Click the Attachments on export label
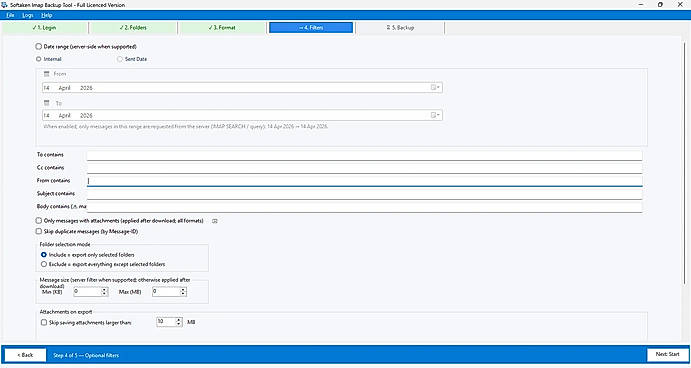The width and height of the screenshot is (691, 368). coord(66,312)
